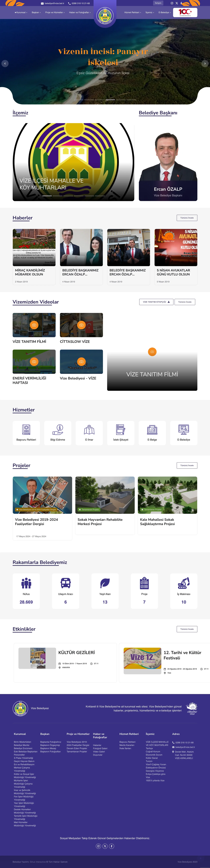210x868 pixels.
Task: Play the large VİZE TANITIM FİLMİ video
Action: click(x=152, y=352)
